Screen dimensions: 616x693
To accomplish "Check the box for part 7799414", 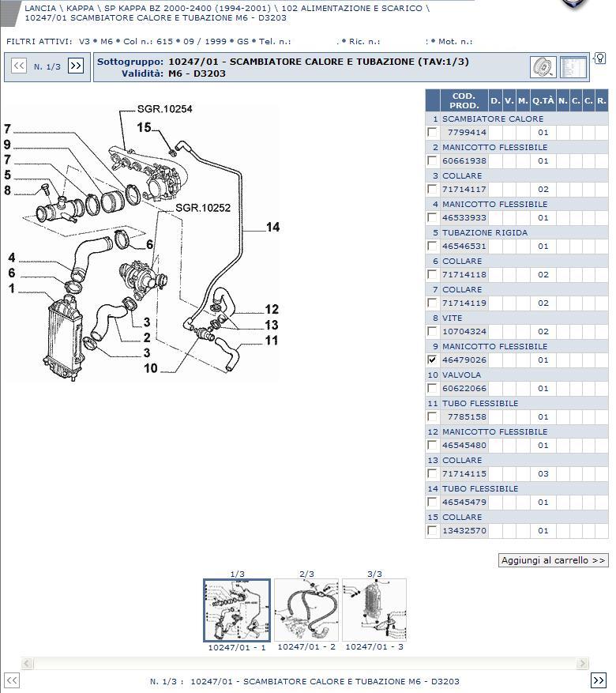I will 432,132.
